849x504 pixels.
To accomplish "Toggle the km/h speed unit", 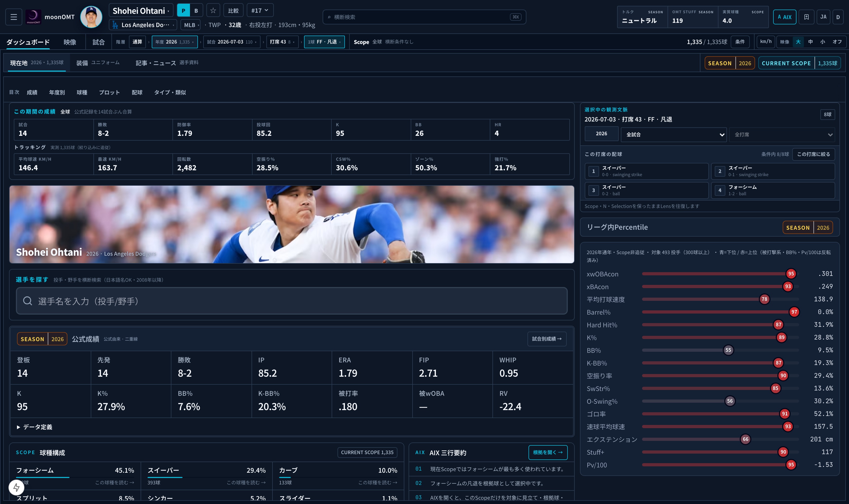I will point(766,42).
